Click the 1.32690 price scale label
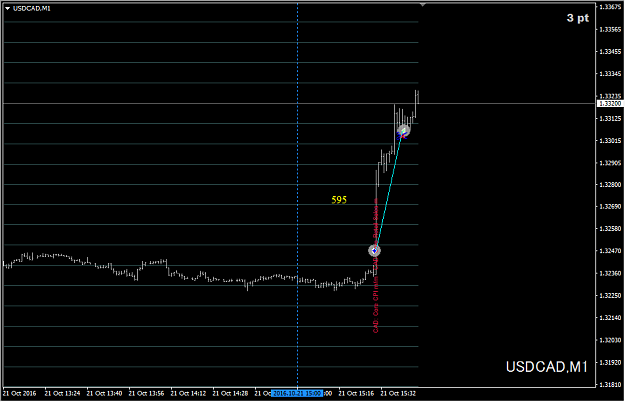The height and width of the screenshot is (402, 625). coord(610,206)
